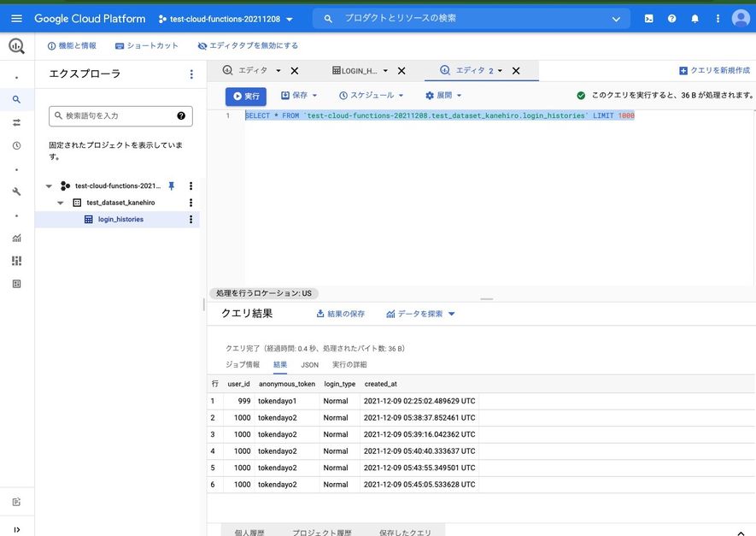Screen dimensions: 756x536
Task: Click the explorer search input field
Action: pos(120,116)
